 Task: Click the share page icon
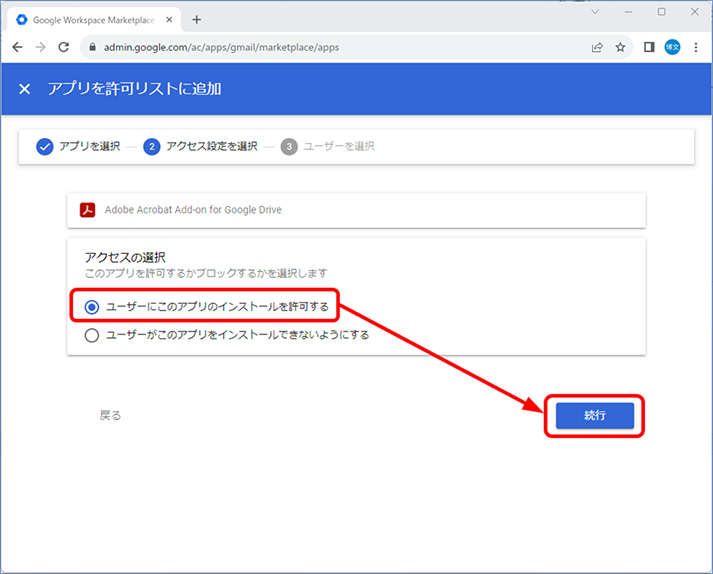tap(597, 47)
